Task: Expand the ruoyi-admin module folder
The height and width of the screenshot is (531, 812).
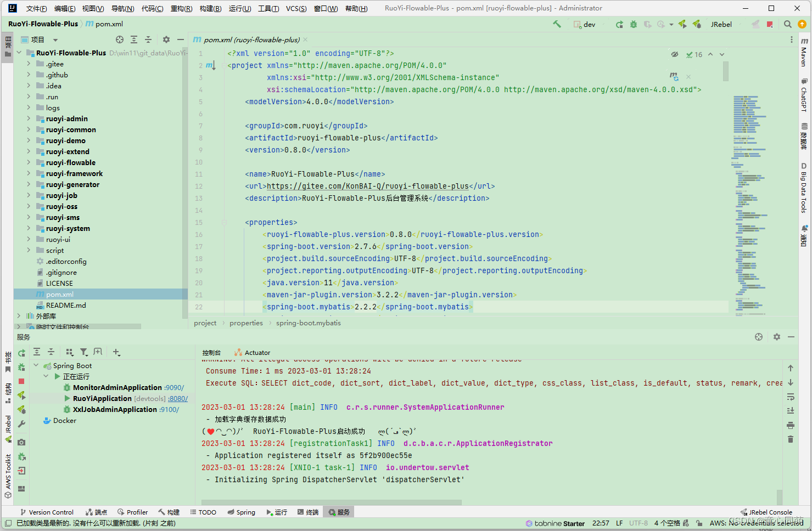Action: click(x=29, y=118)
